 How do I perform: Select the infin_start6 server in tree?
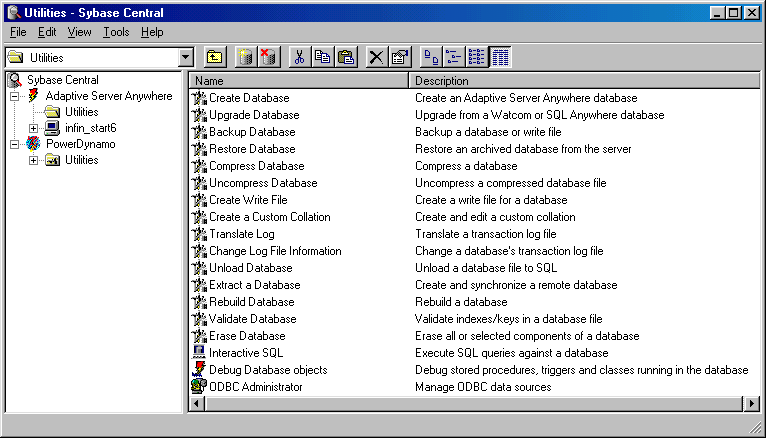click(x=91, y=128)
